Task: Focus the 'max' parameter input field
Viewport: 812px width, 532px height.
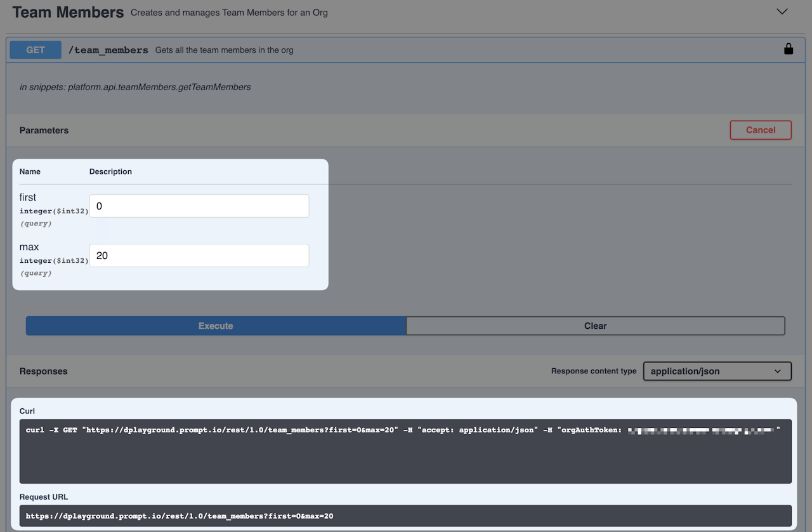Action: click(x=199, y=255)
